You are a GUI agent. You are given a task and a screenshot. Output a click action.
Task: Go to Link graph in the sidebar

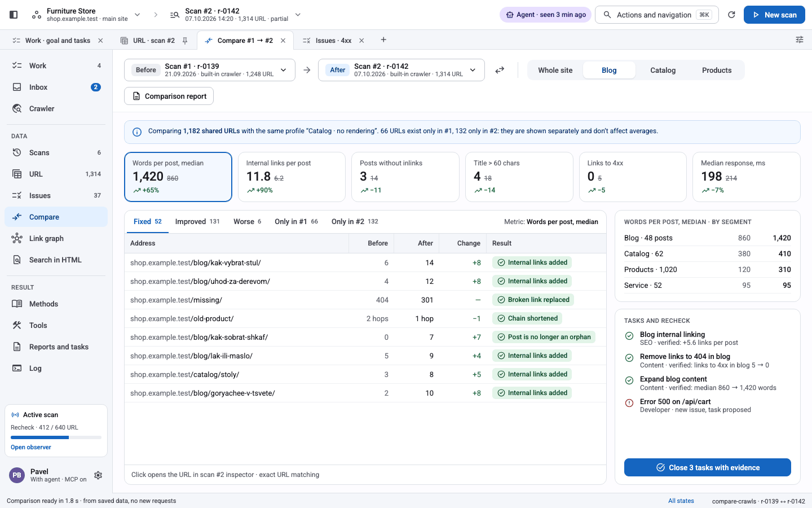(x=56, y=238)
